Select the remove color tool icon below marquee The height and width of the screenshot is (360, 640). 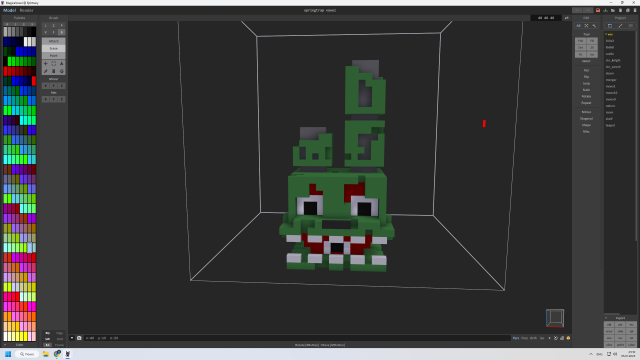point(53,71)
